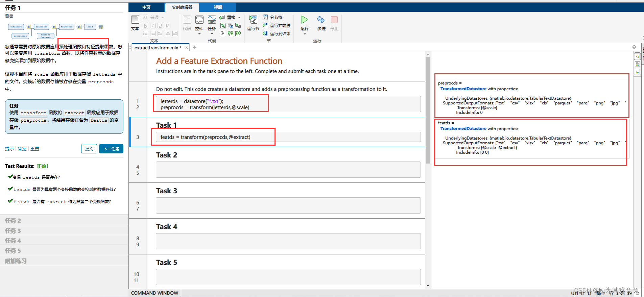Switch to the 视图 View tab

(218, 7)
